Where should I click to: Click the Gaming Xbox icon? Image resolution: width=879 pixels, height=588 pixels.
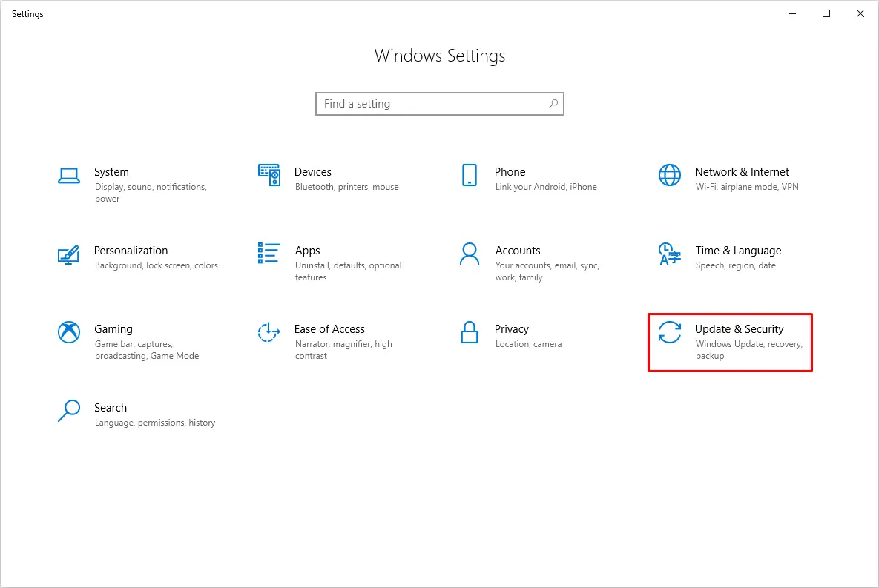click(69, 332)
